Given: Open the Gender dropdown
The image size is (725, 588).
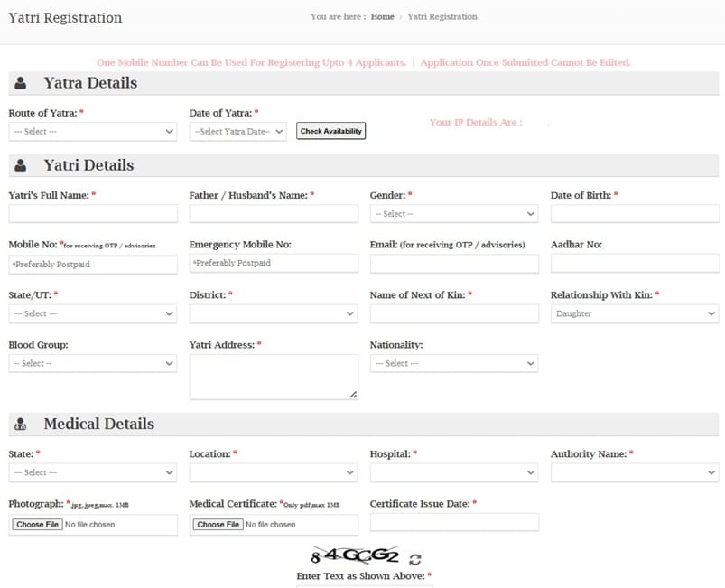Looking at the screenshot, I should click(451, 213).
